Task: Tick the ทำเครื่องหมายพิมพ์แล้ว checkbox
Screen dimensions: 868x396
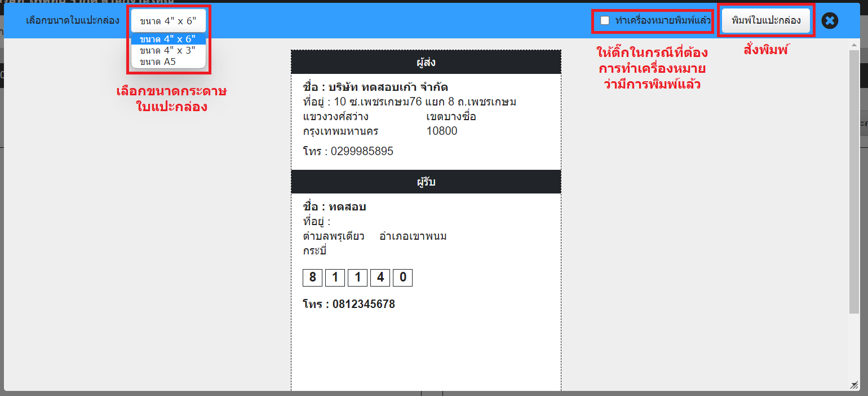Action: 605,21
